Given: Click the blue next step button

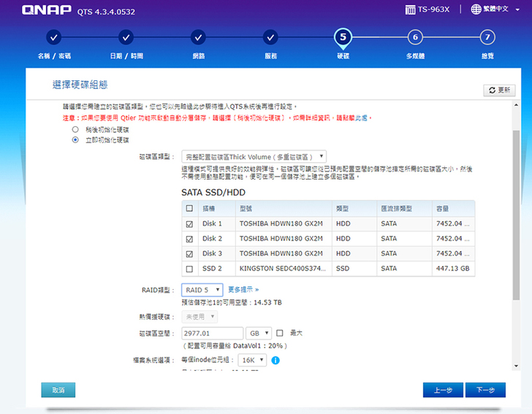Looking at the screenshot, I should point(484,390).
